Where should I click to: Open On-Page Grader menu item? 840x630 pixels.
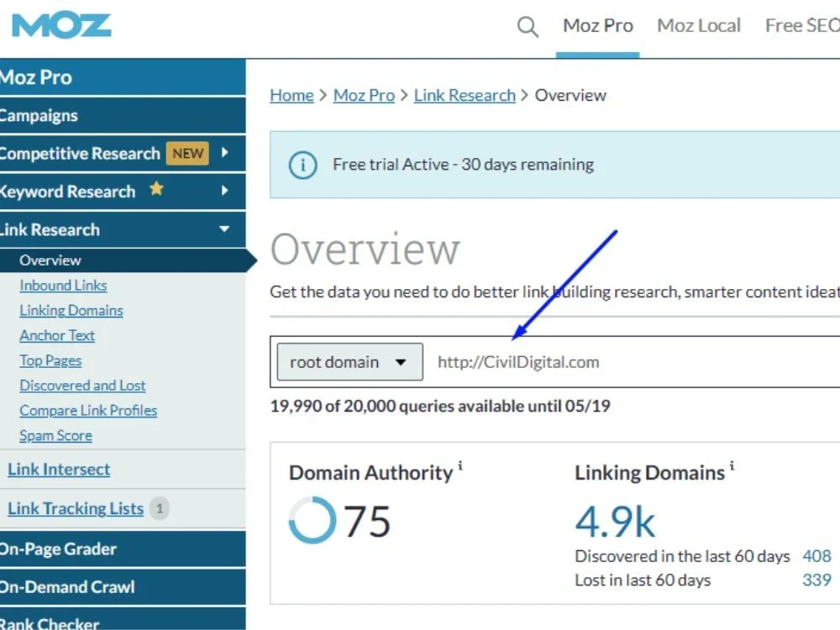point(123,549)
